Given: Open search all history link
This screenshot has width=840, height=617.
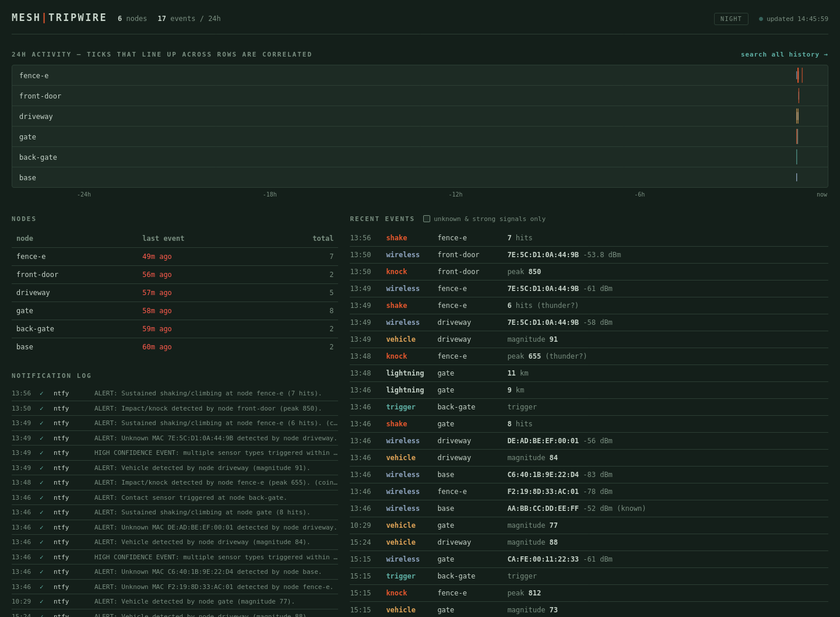Looking at the screenshot, I should (x=784, y=54).
